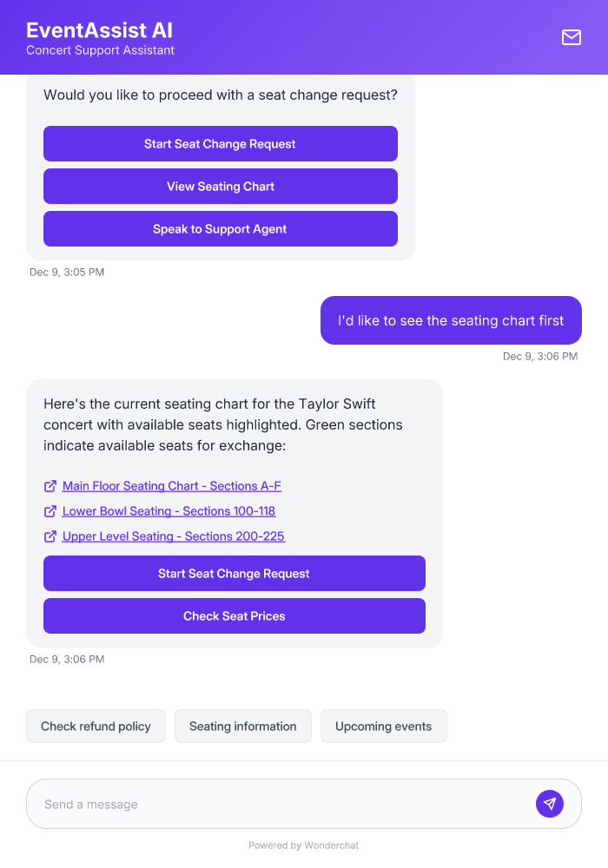Click the EventAssist AI header title
608x868 pixels.
pyautogui.click(x=98, y=30)
